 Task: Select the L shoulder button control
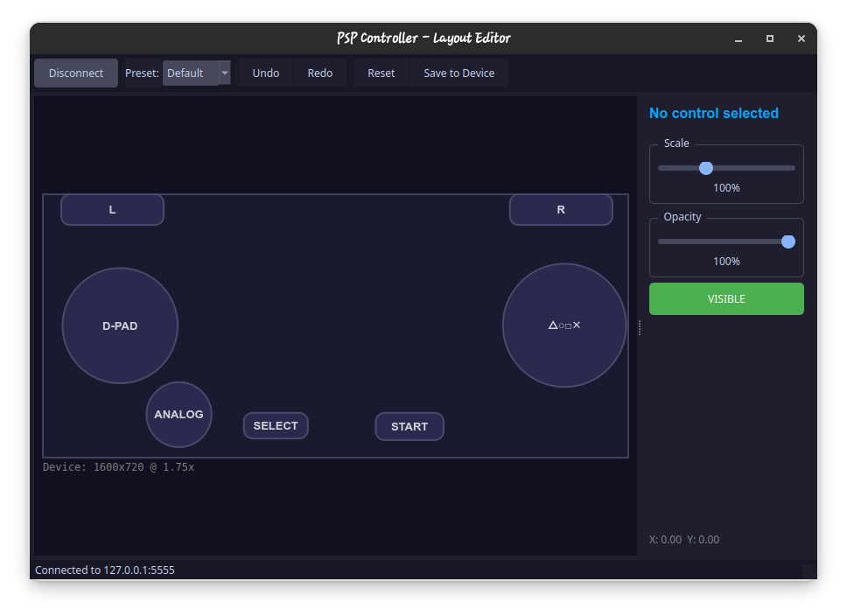pyautogui.click(x=112, y=210)
